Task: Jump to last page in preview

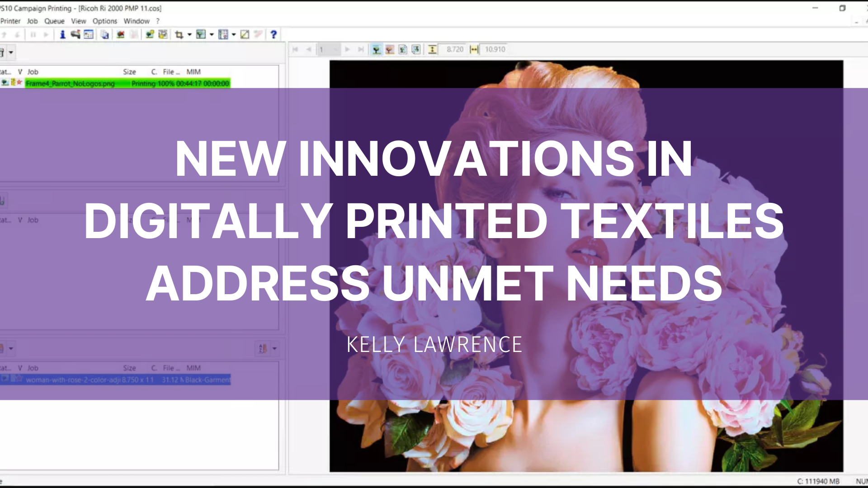Action: (361, 49)
